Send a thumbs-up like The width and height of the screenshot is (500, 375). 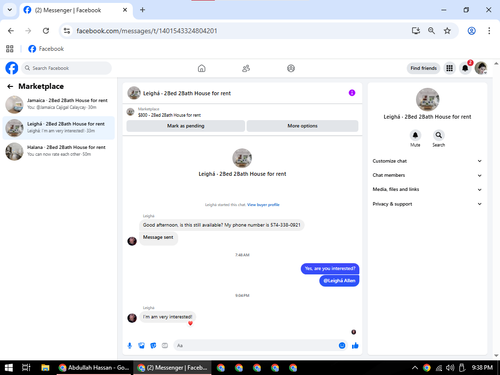[355, 346]
